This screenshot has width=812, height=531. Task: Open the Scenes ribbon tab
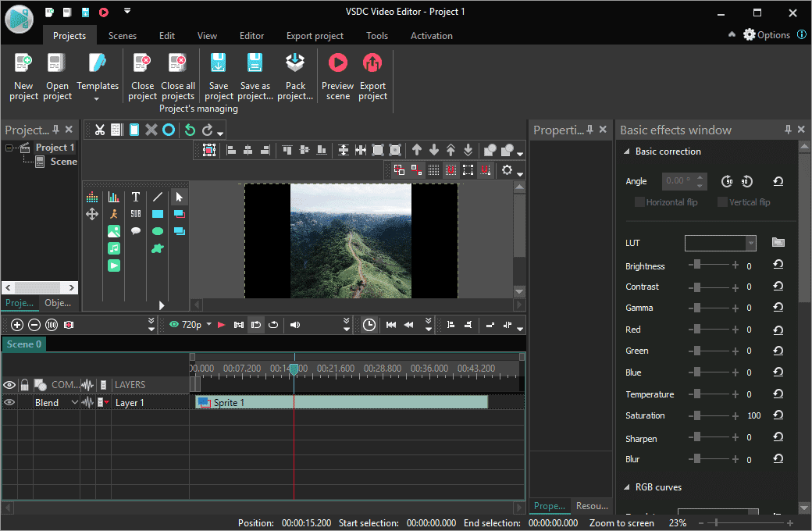coord(123,36)
